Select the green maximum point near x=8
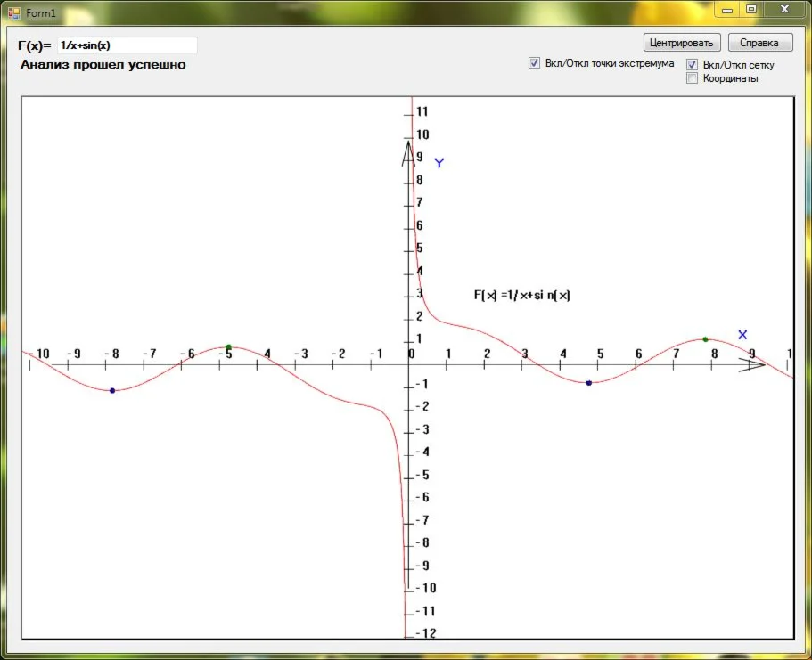This screenshot has height=660, width=812. coord(705,339)
